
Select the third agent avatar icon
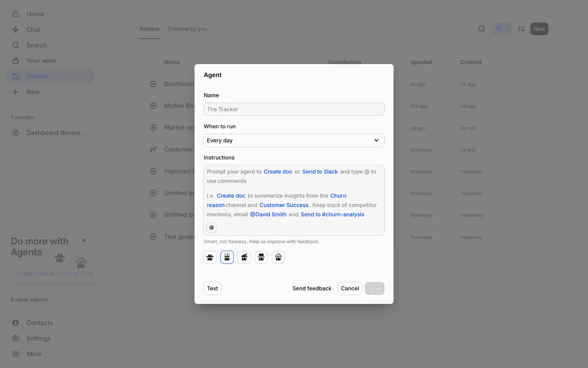[x=244, y=257]
